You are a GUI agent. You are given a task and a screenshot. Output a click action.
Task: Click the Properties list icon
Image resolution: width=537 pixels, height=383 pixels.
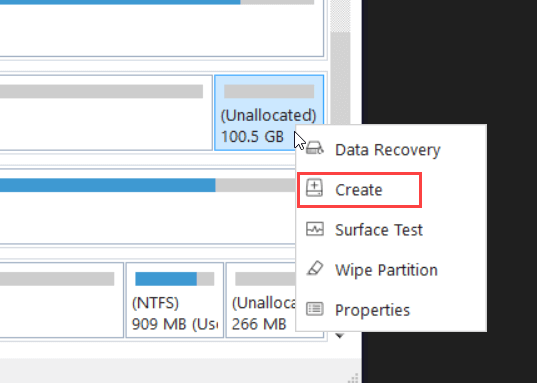pos(315,309)
